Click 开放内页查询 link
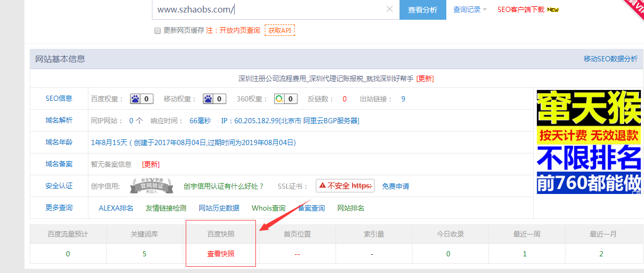This screenshot has width=644, height=273. click(x=240, y=31)
